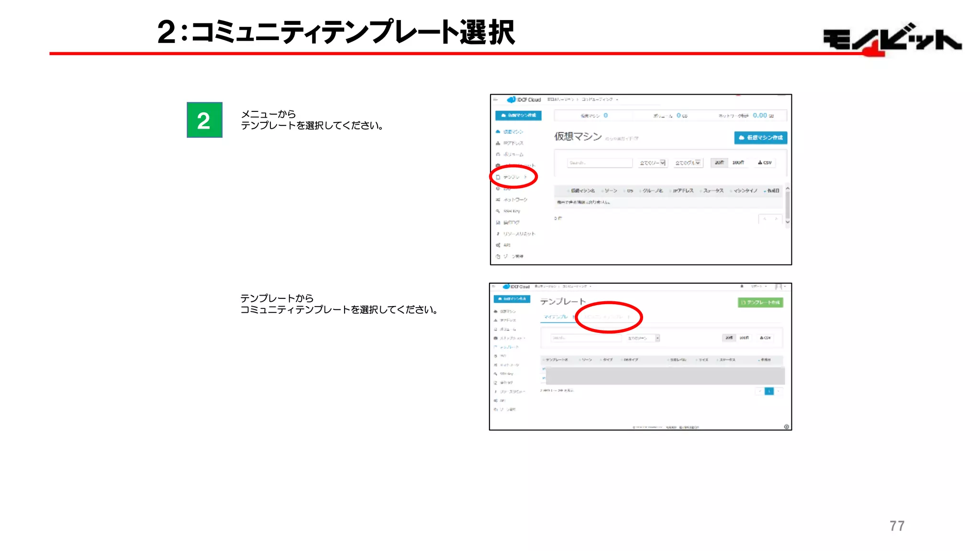Click notification bell icon in lower screenshot
This screenshot has width=980, height=551.
tap(742, 286)
